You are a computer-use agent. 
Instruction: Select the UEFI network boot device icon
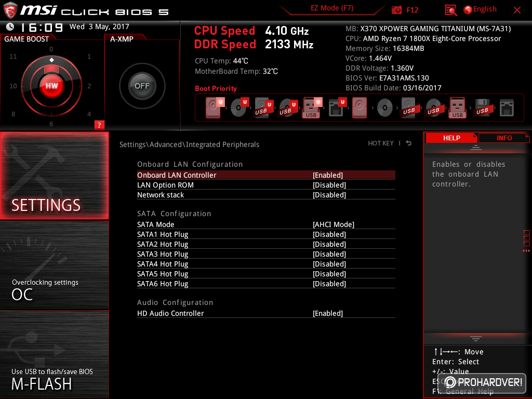pos(337,108)
